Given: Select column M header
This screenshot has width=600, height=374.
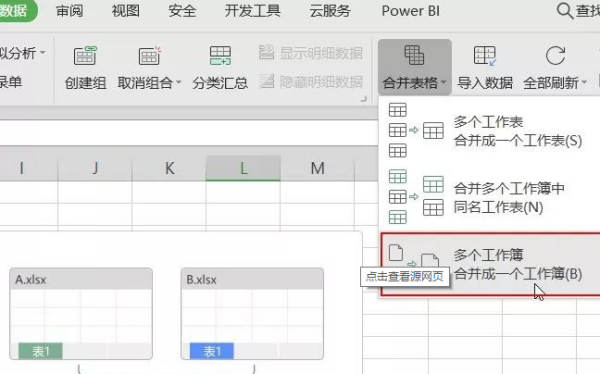Looking at the screenshot, I should point(318,168).
